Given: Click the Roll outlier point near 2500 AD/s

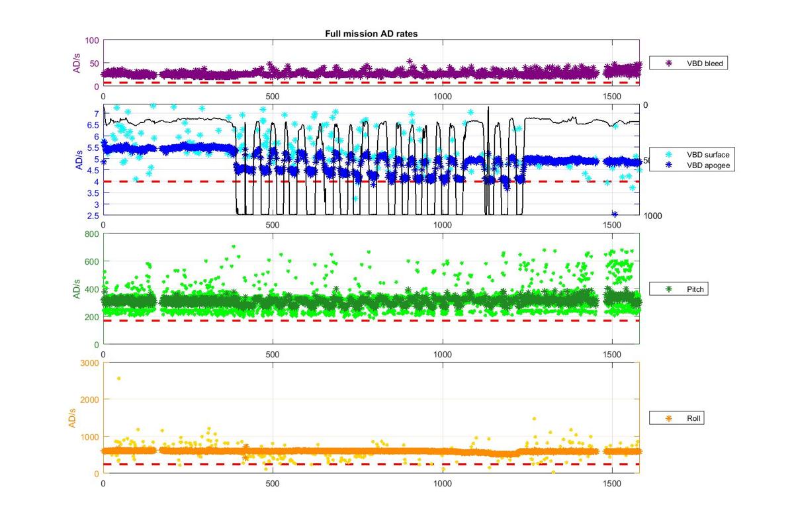Looking at the screenshot, I should click(x=118, y=378).
